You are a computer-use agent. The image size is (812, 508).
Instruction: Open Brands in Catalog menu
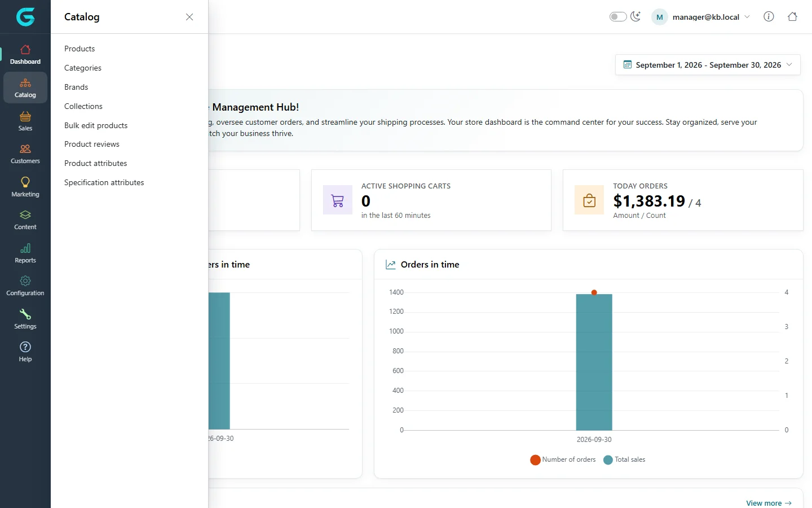[76, 87]
